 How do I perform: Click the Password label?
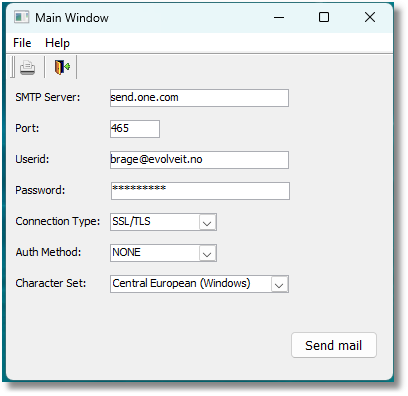(40, 190)
